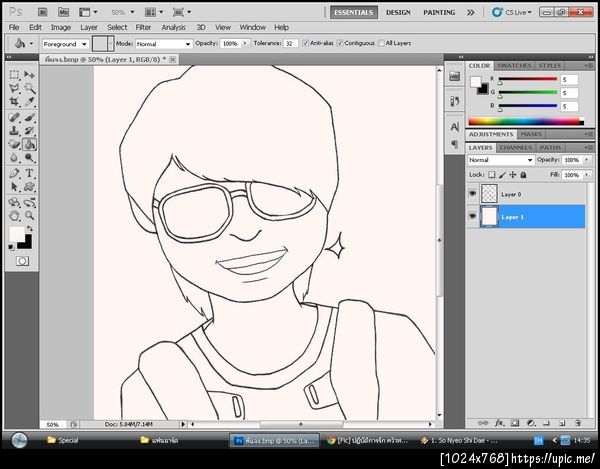Reset default foreground and background colors
Viewport: 600px width, 469px height.
pos(11,248)
